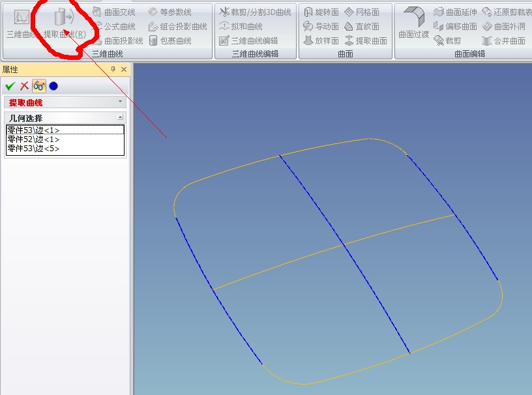Close the 属性 properties panel
This screenshot has width=532, height=395.
tap(124, 70)
